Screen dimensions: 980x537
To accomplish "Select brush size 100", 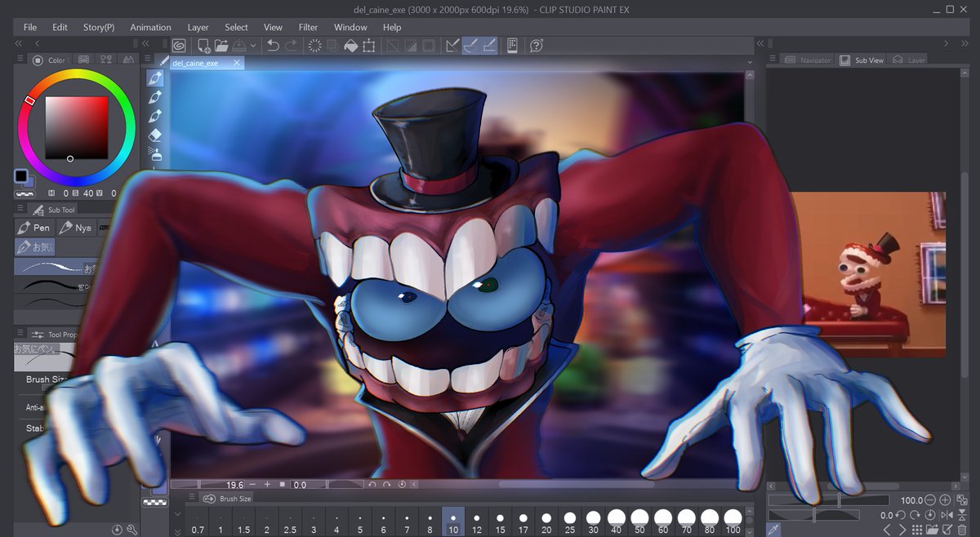I will tap(733, 521).
